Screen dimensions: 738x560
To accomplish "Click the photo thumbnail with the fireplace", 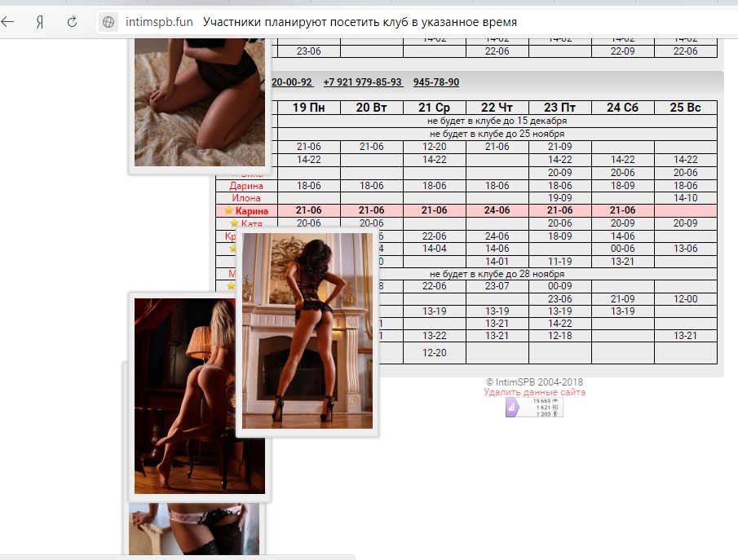I will click(307, 330).
